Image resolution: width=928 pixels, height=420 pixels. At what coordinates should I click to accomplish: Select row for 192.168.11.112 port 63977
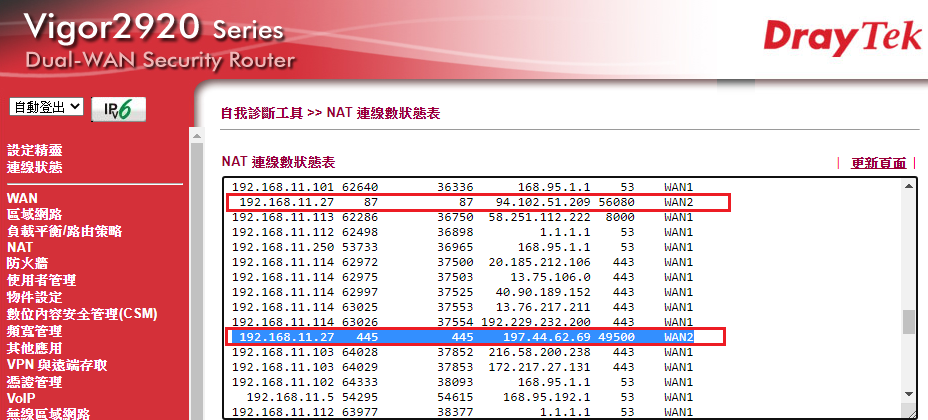click(462, 412)
